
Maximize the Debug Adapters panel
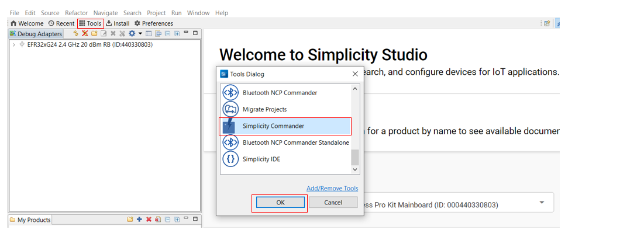(195, 33)
